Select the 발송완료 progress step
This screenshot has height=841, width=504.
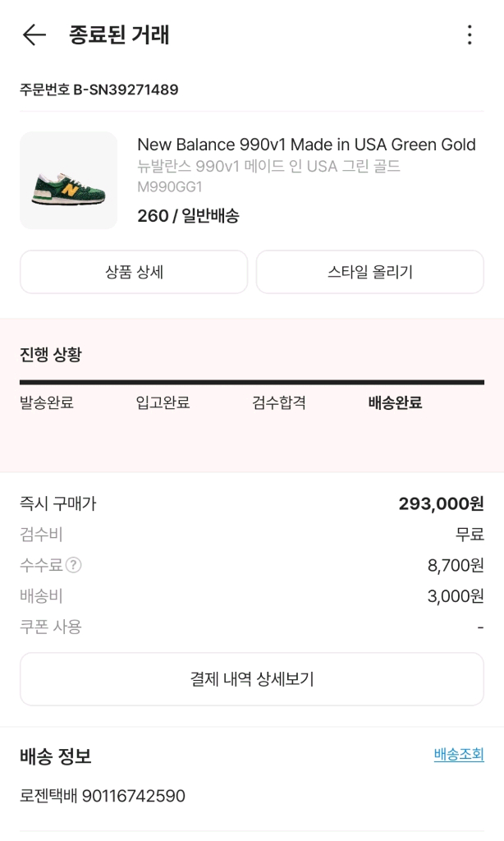(44, 404)
